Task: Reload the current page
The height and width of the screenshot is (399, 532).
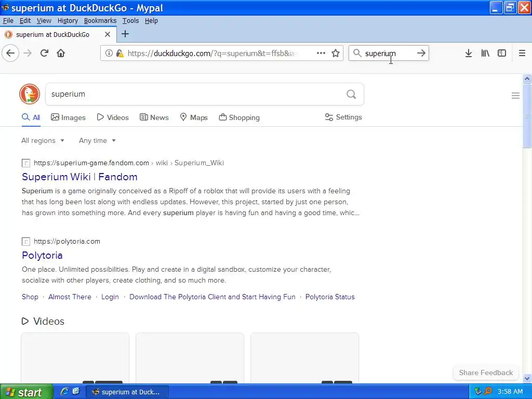Action: [45, 54]
